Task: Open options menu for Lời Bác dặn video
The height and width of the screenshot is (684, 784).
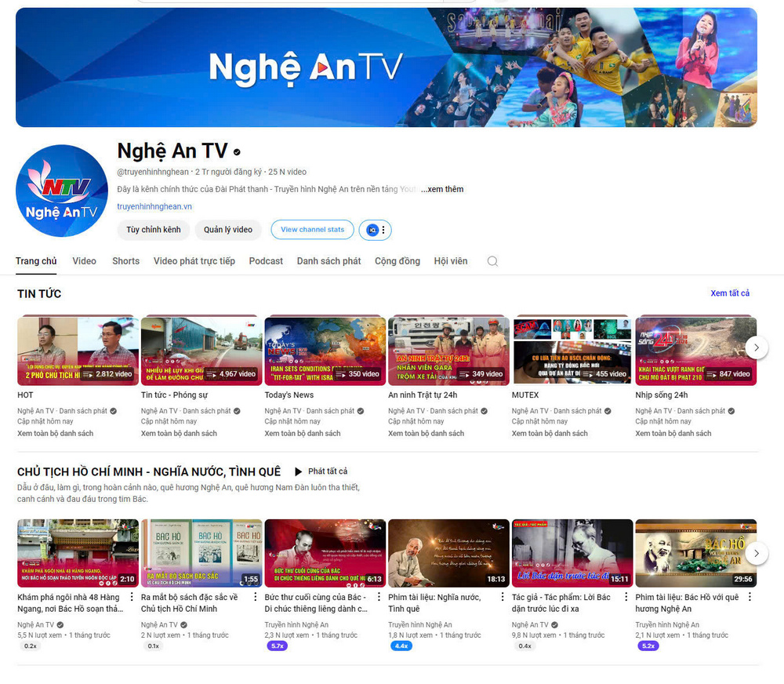Action: point(626,597)
